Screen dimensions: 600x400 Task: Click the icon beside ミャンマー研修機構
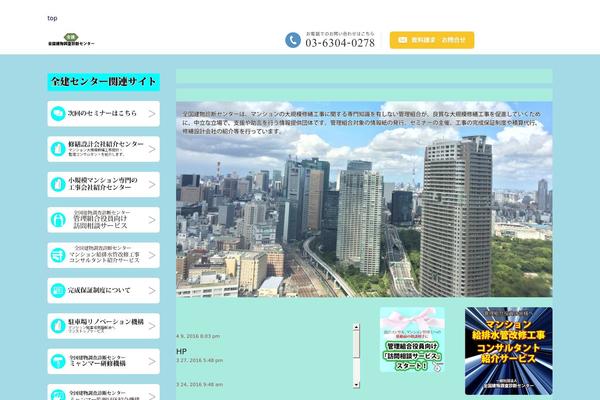[x=58, y=361]
